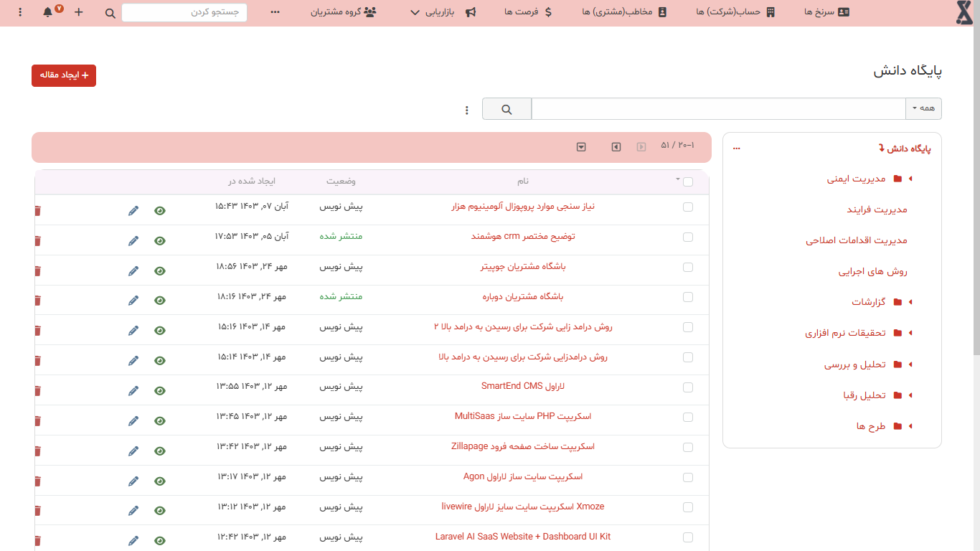View the article نیاز سنجی موارد پروپوزال آلومینیوم هزار
Image resolution: width=980 pixels, height=551 pixels.
160,210
